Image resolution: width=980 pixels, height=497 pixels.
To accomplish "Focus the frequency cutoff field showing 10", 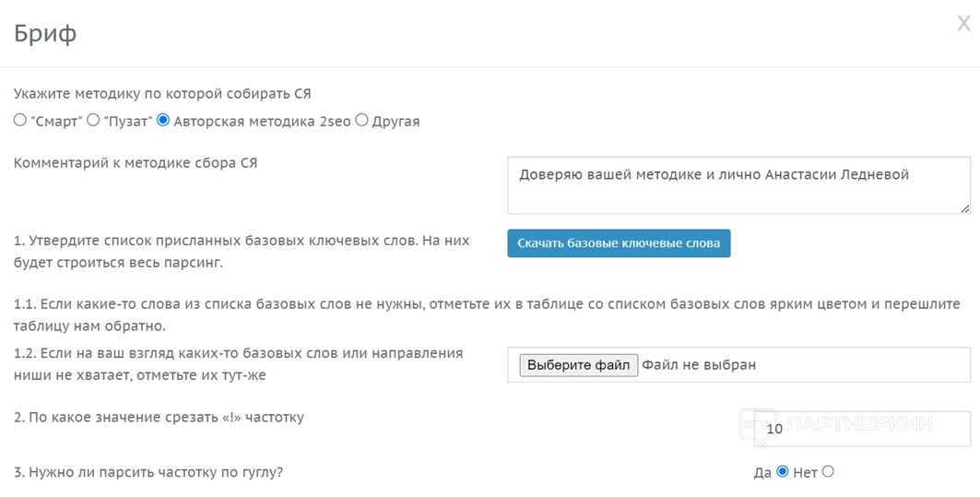I will (862, 429).
